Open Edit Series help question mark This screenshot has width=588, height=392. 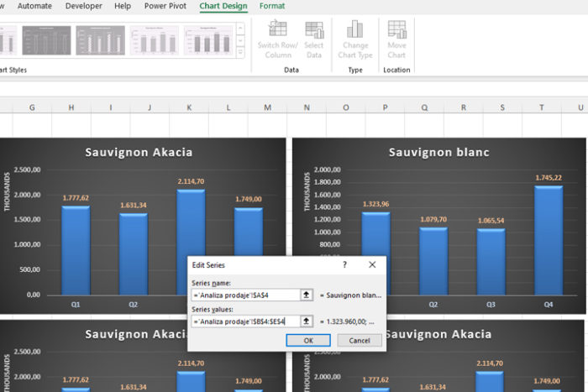(344, 265)
